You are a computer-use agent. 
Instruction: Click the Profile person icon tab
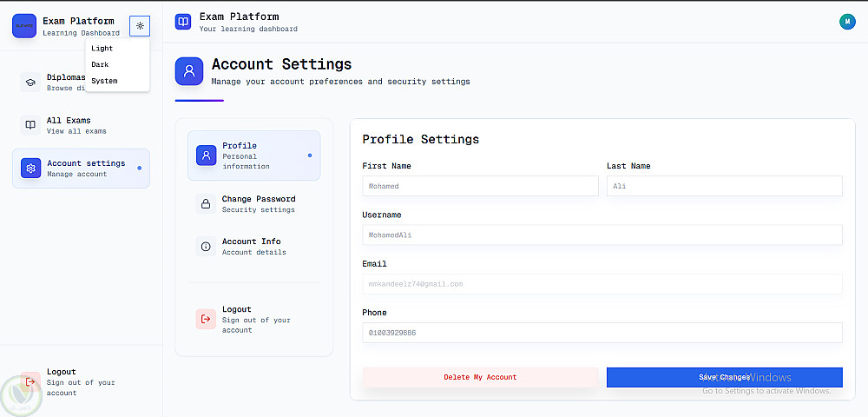click(x=206, y=156)
